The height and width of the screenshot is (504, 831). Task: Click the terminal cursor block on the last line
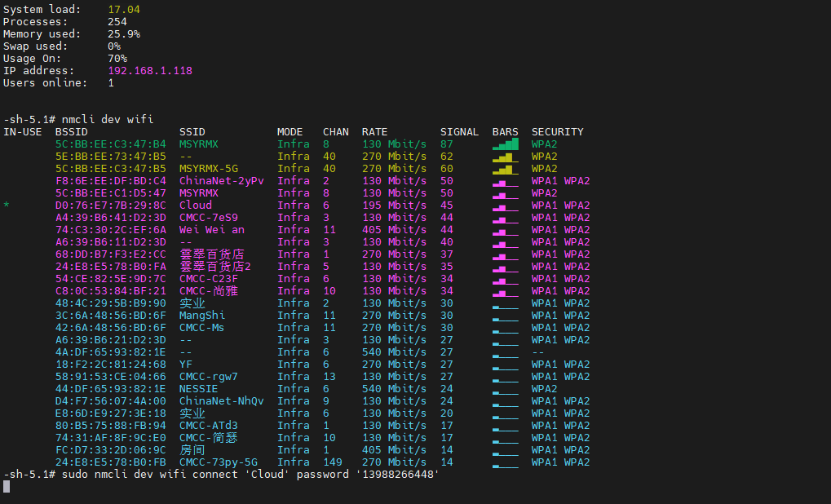tap(7, 487)
